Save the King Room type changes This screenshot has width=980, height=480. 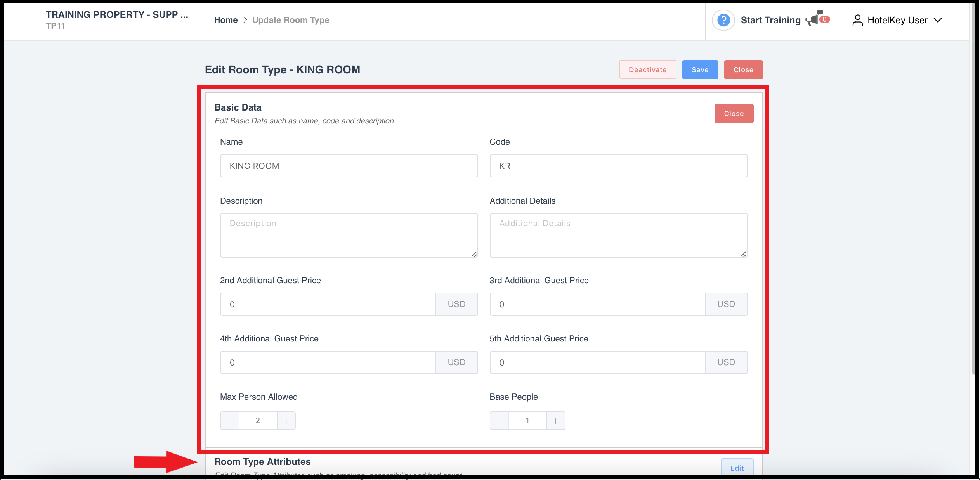coord(699,69)
